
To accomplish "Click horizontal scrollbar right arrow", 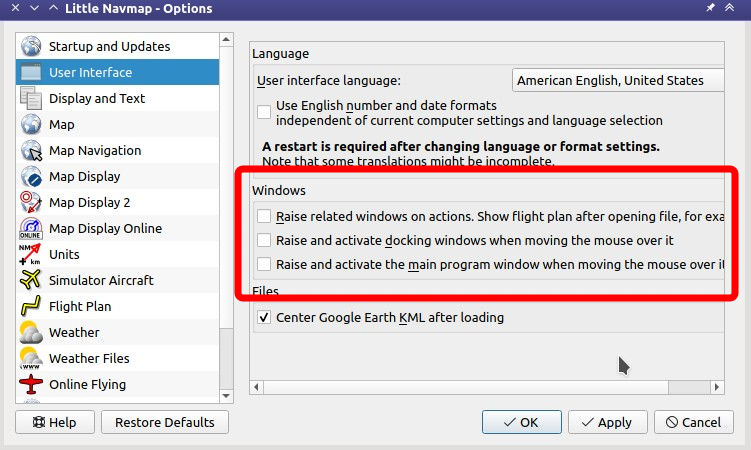I will click(717, 387).
